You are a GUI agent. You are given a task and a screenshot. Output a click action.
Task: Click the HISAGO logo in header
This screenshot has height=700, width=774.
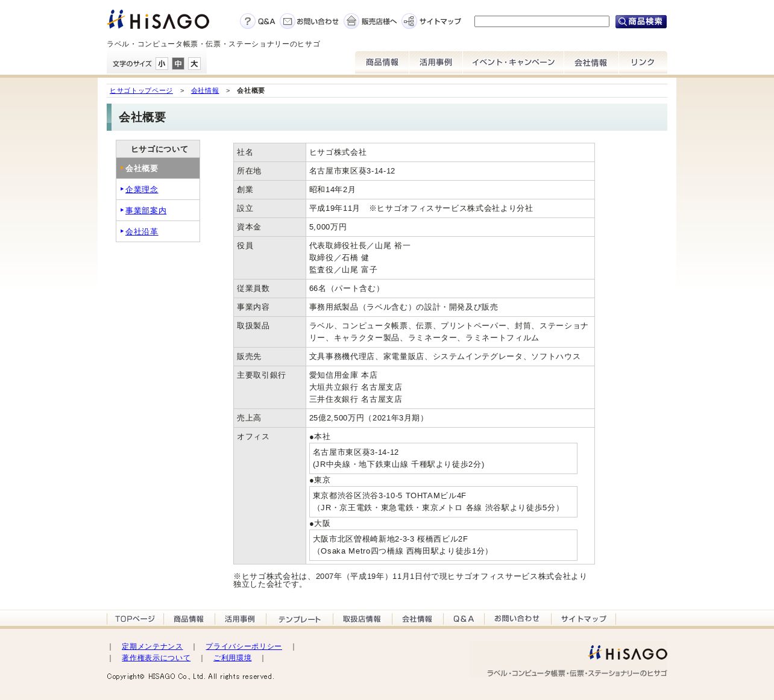click(x=158, y=20)
